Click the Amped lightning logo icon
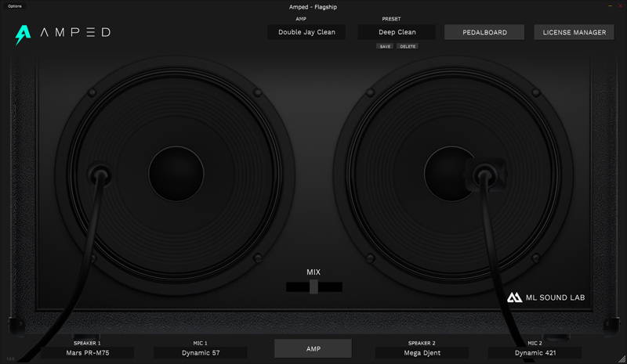This screenshot has width=627, height=364. coord(23,34)
